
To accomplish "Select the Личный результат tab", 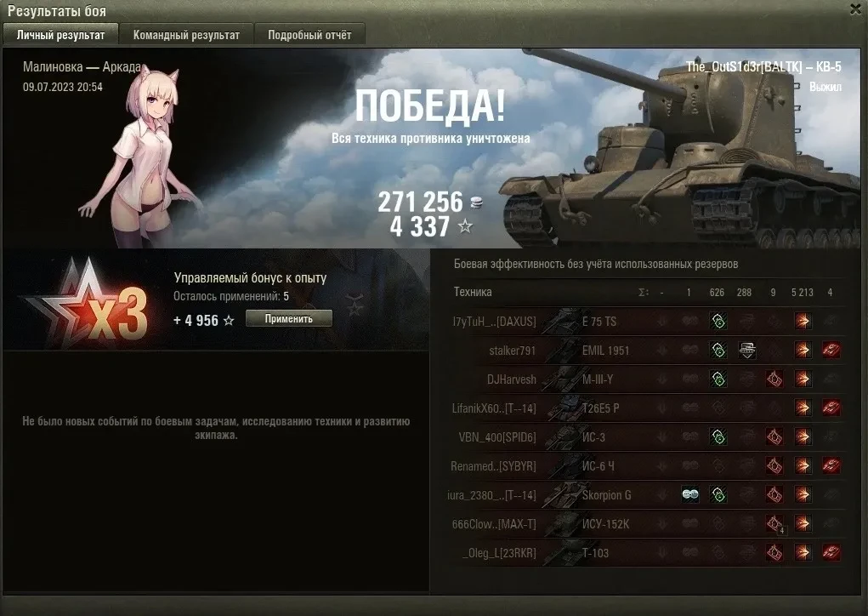I will pos(60,35).
